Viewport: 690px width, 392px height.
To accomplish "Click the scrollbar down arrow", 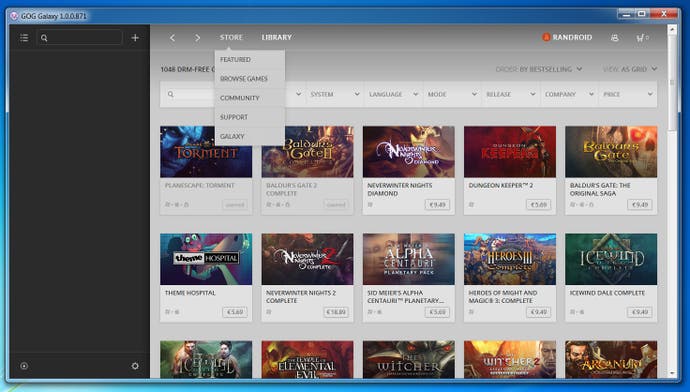I will (x=672, y=374).
